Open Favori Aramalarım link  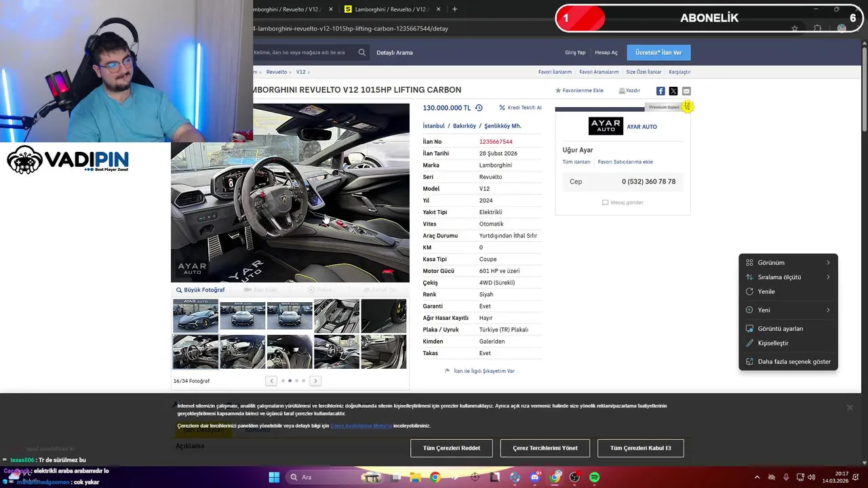599,72
